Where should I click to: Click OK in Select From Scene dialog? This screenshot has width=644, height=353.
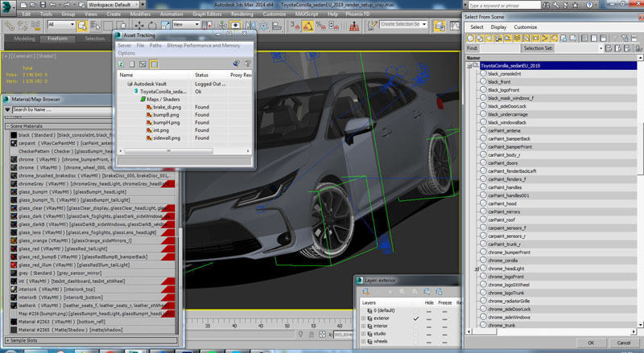590,343
